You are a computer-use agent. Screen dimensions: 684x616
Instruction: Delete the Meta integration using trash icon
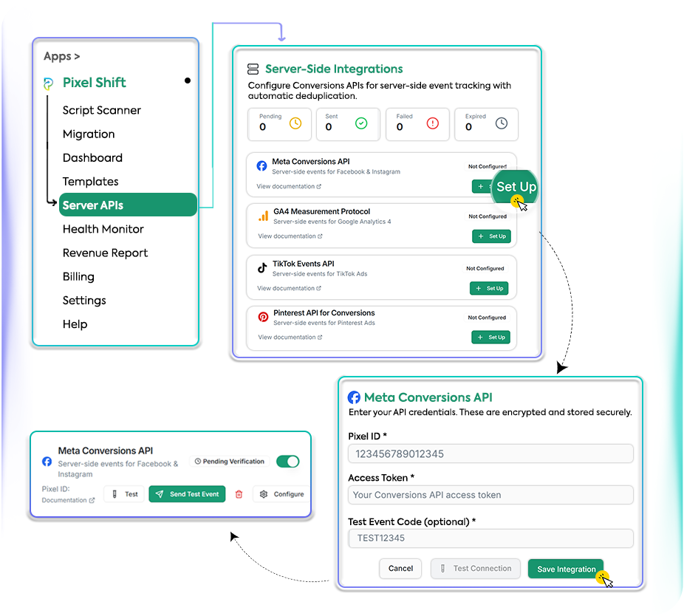pyautogui.click(x=239, y=494)
